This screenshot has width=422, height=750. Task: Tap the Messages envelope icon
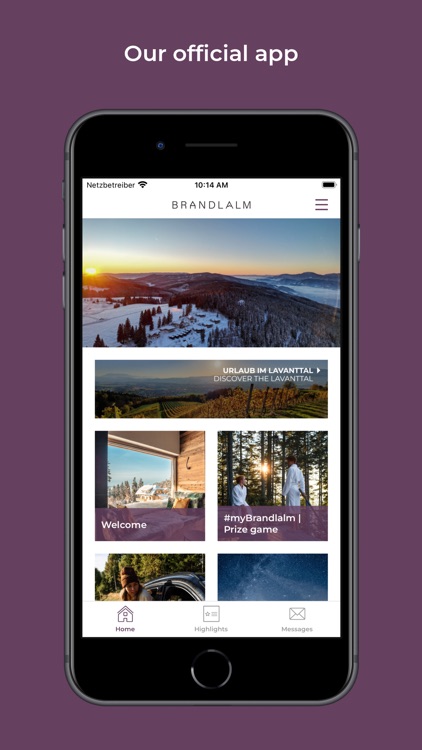[297, 614]
